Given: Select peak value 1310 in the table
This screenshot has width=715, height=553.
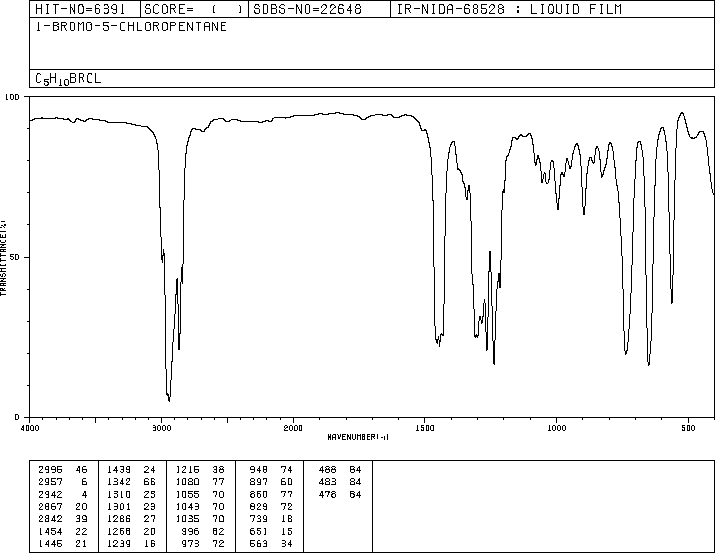Looking at the screenshot, I should tap(119, 494).
